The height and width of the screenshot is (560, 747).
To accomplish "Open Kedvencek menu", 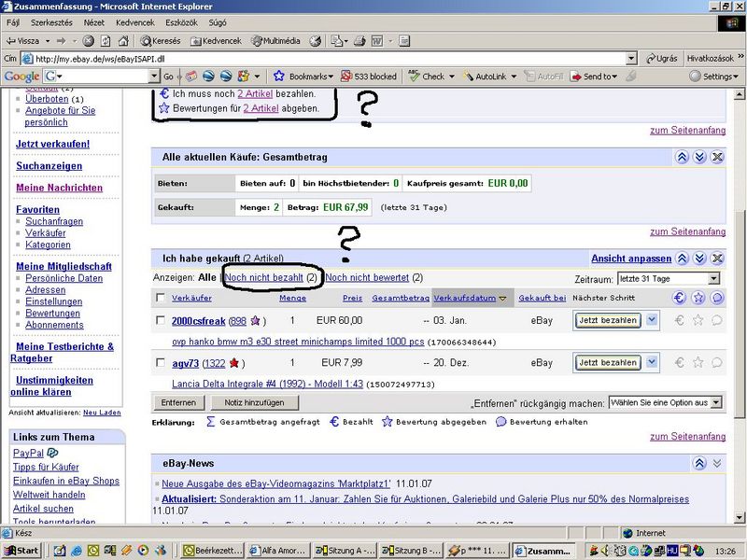I will click(135, 22).
